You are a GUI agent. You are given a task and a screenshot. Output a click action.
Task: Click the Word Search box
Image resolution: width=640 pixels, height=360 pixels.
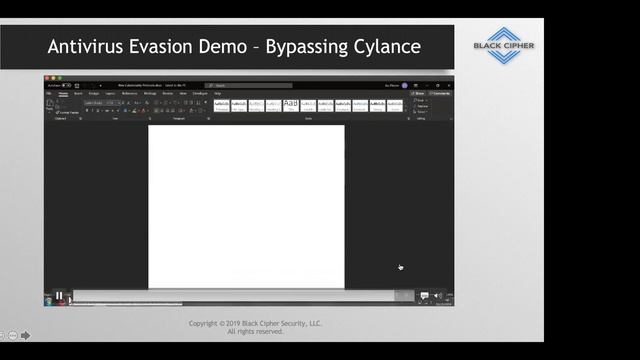249,85
